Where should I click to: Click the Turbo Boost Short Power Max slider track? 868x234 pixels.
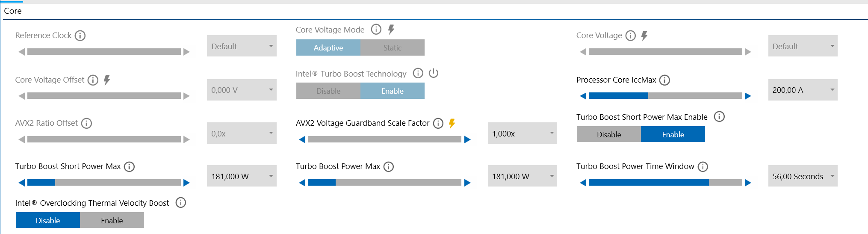tap(104, 183)
